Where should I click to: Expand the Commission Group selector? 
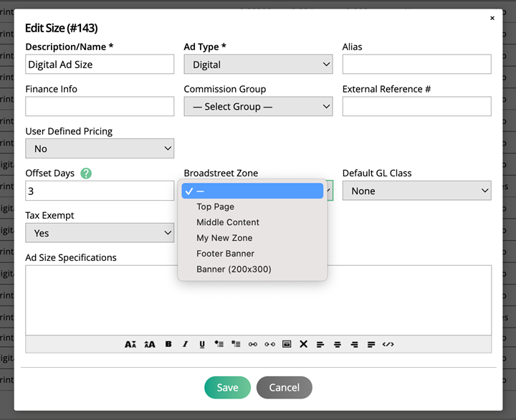point(258,107)
